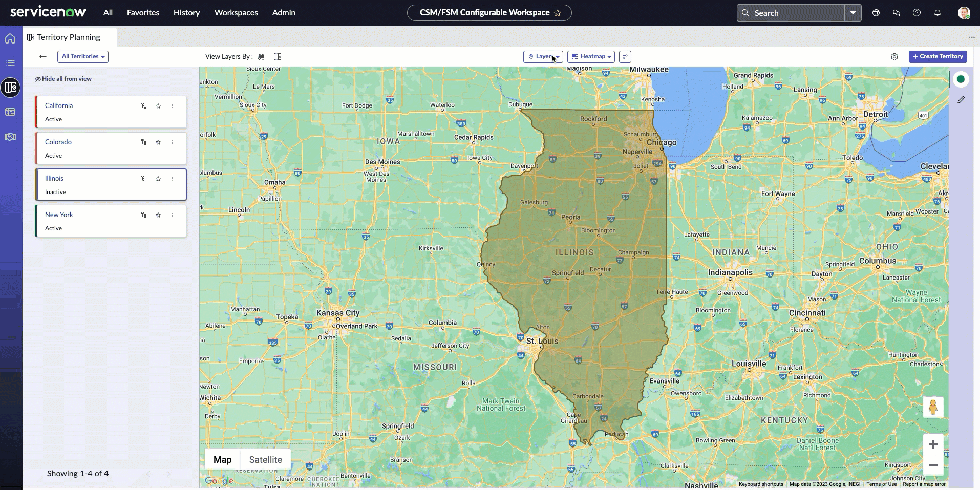Select the Territory Planning tab
980x490 pixels.
[x=70, y=37]
